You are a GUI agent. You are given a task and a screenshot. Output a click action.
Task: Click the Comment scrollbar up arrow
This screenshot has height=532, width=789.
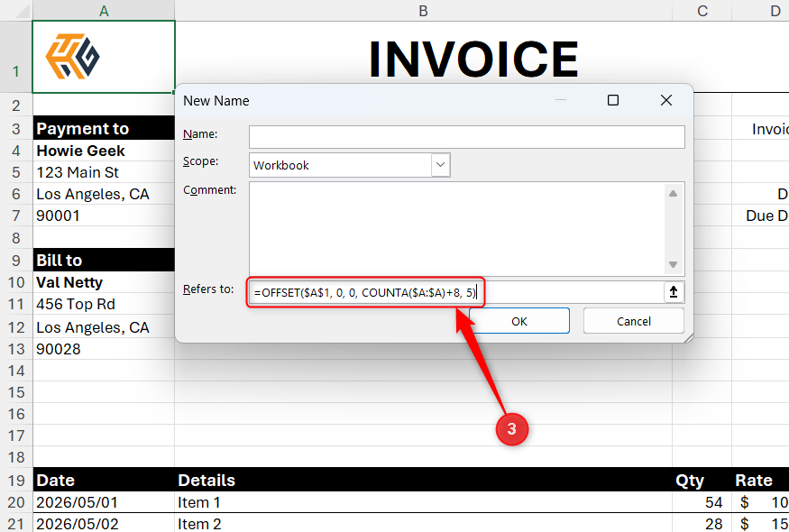click(x=674, y=193)
